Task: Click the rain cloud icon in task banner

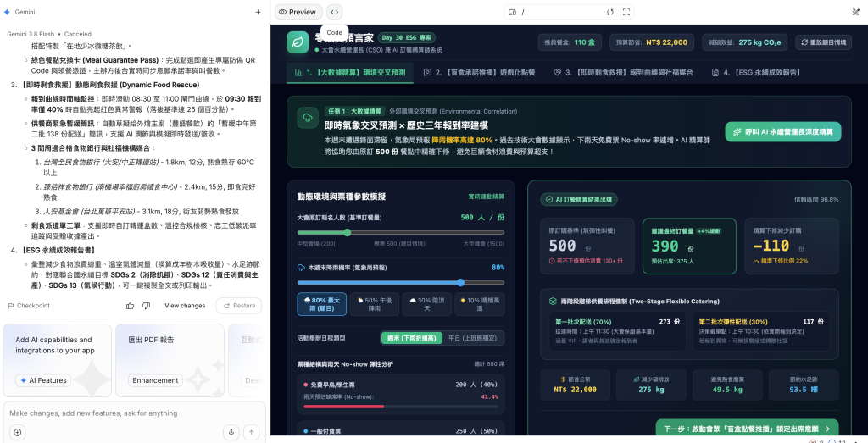Action: click(307, 118)
